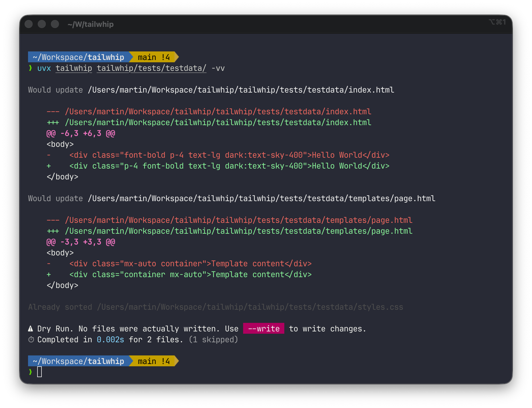Image resolution: width=532 pixels, height=408 pixels.
Task: Select the styles.css Already sorted entry
Action: point(215,307)
